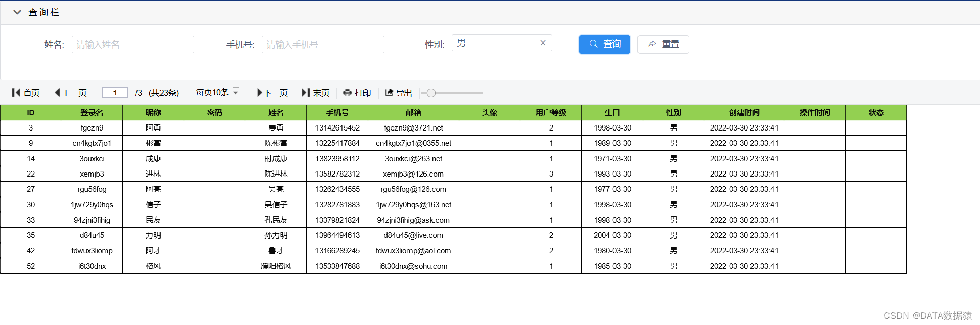
Task: Click the 密码 column header
Action: (215, 113)
